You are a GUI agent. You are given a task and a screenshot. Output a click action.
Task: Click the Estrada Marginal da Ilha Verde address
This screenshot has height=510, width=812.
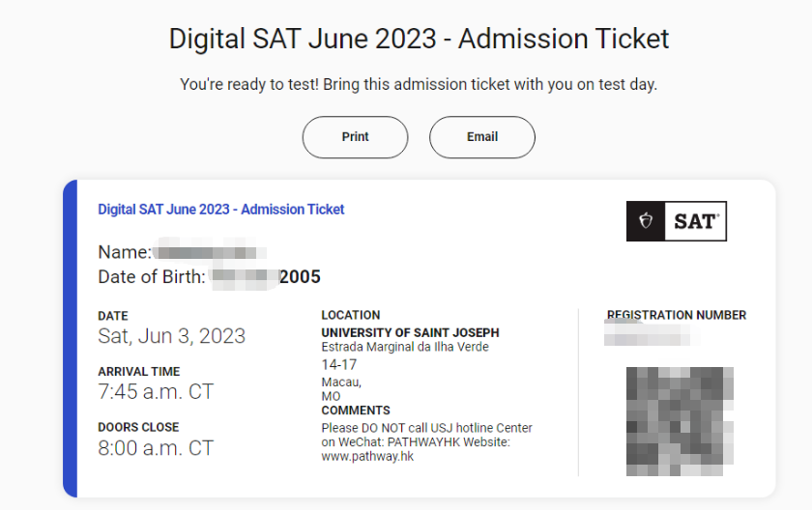pos(405,347)
